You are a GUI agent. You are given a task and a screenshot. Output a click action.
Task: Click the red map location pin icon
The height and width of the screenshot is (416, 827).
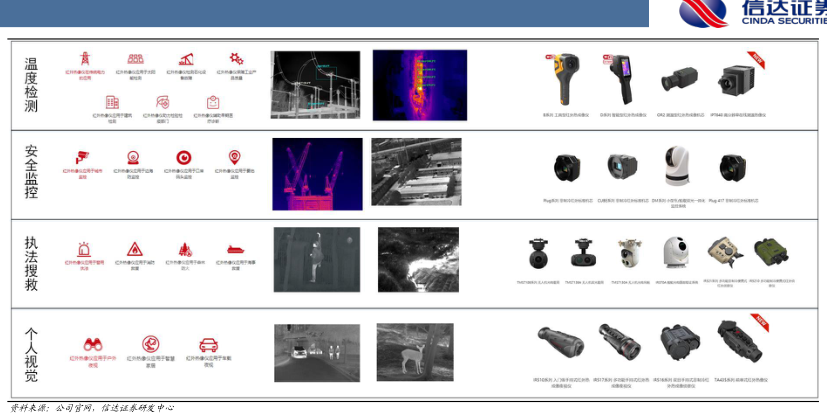pyautogui.click(x=235, y=157)
